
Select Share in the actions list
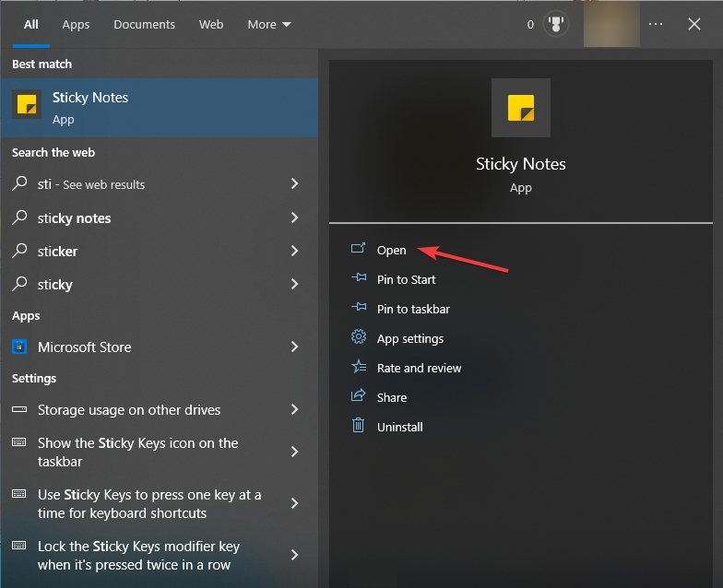point(392,398)
